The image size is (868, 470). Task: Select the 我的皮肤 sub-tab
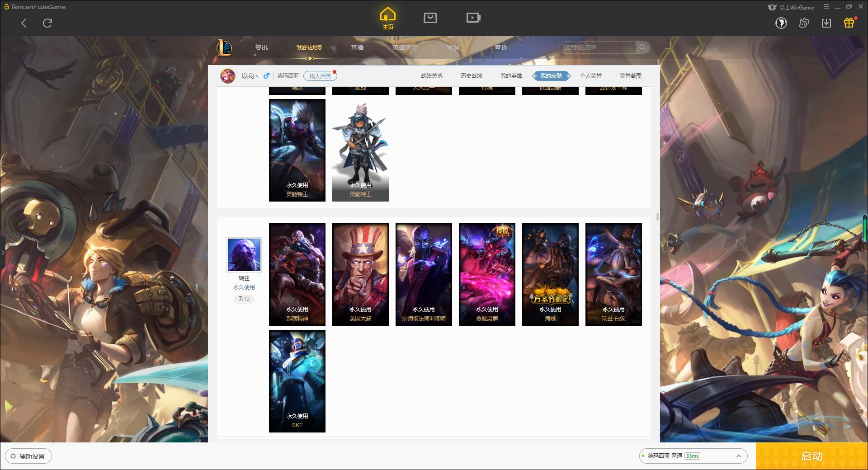(551, 76)
